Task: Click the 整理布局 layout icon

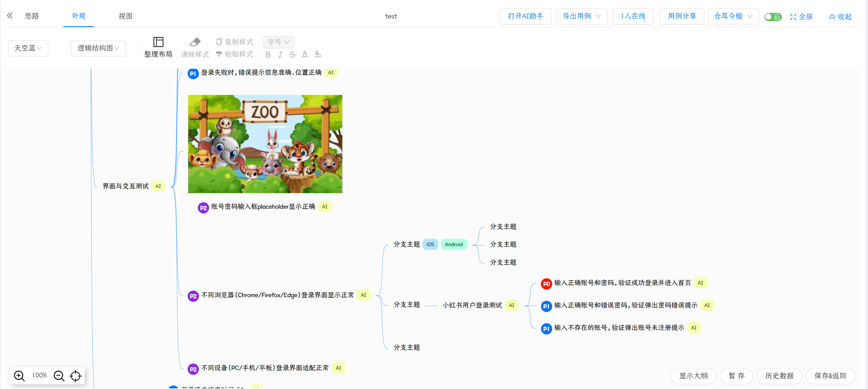Action: tap(158, 42)
